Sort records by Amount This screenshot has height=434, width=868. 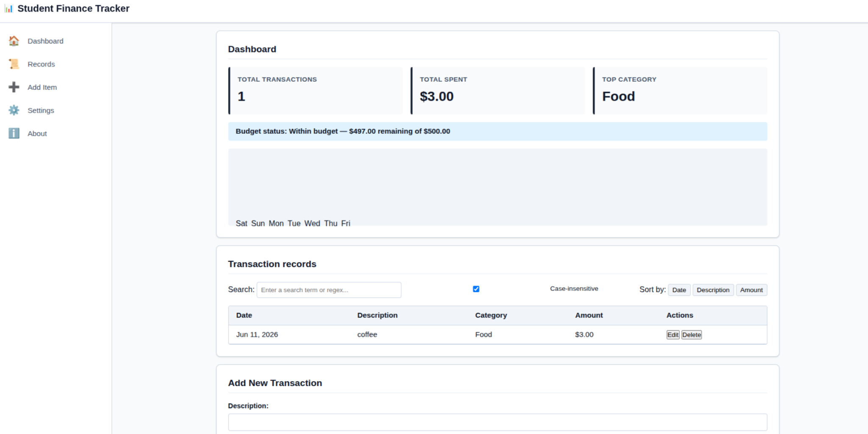[x=751, y=290]
